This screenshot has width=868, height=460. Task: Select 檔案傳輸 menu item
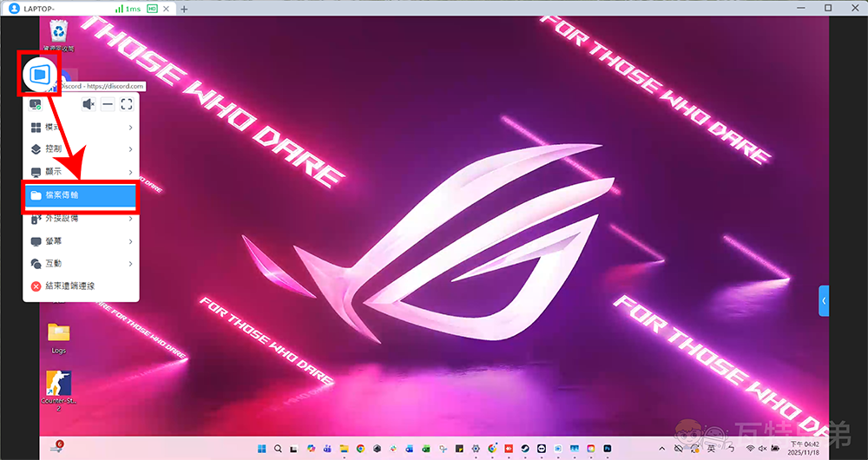click(x=80, y=195)
